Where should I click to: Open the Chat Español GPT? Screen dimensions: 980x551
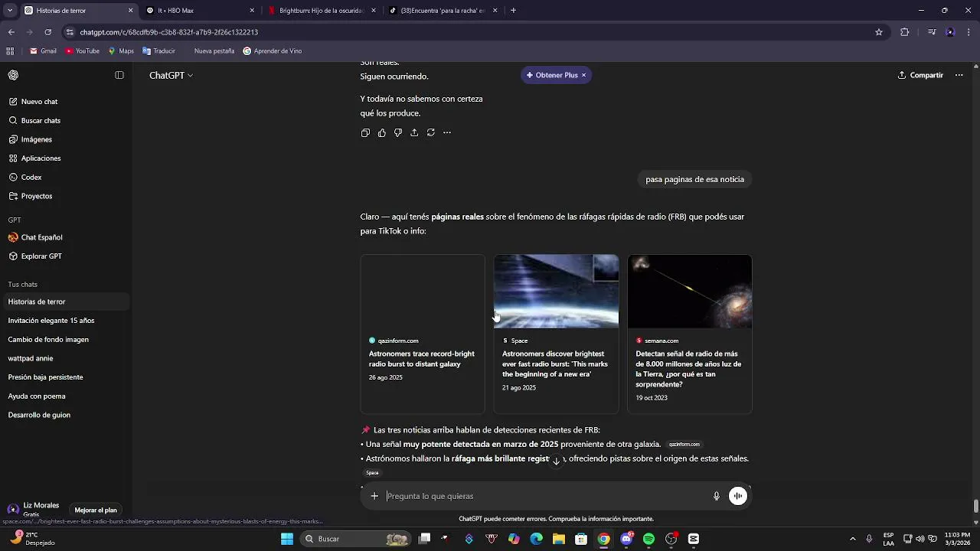(65, 237)
